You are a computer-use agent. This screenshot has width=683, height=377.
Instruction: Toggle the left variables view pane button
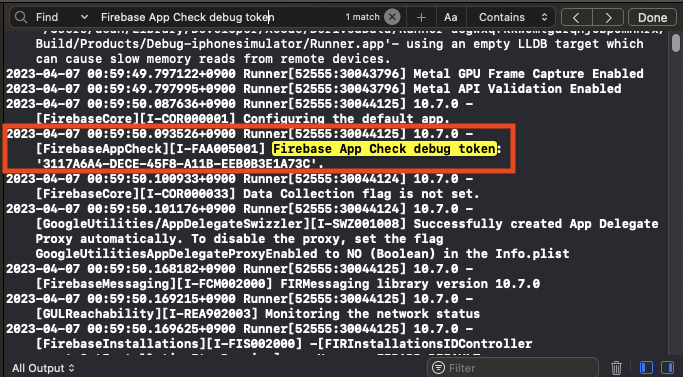(x=646, y=368)
